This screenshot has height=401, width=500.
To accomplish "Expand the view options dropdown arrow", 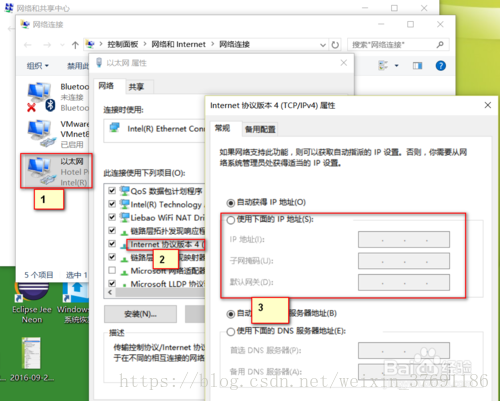I will pyautogui.click(x=396, y=66).
